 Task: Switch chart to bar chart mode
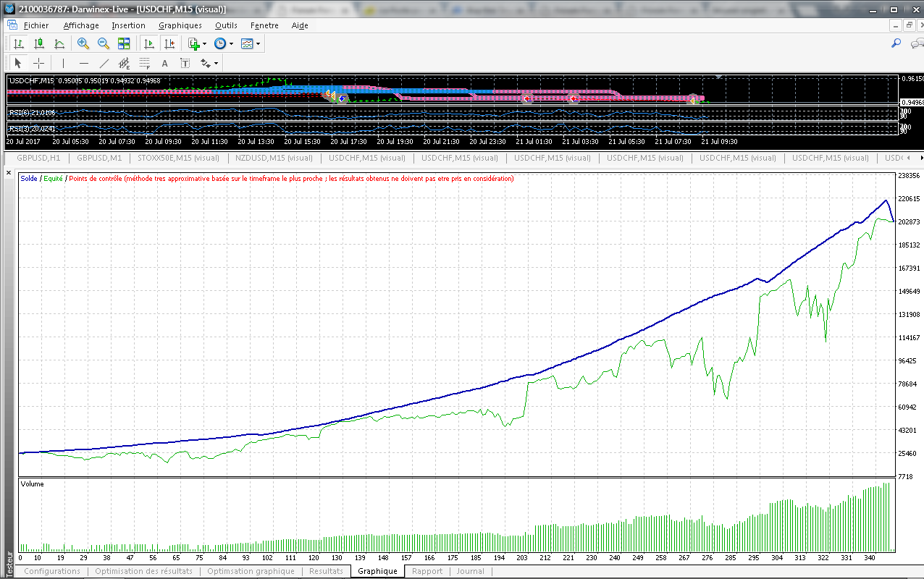pos(18,44)
